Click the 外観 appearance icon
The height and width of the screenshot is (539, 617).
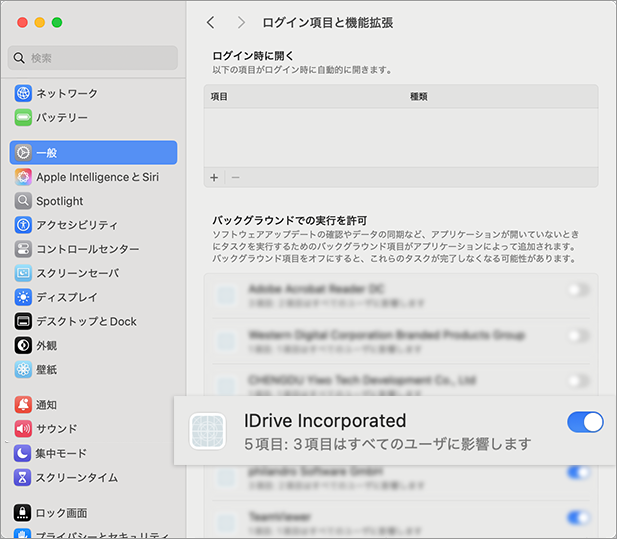[23, 345]
